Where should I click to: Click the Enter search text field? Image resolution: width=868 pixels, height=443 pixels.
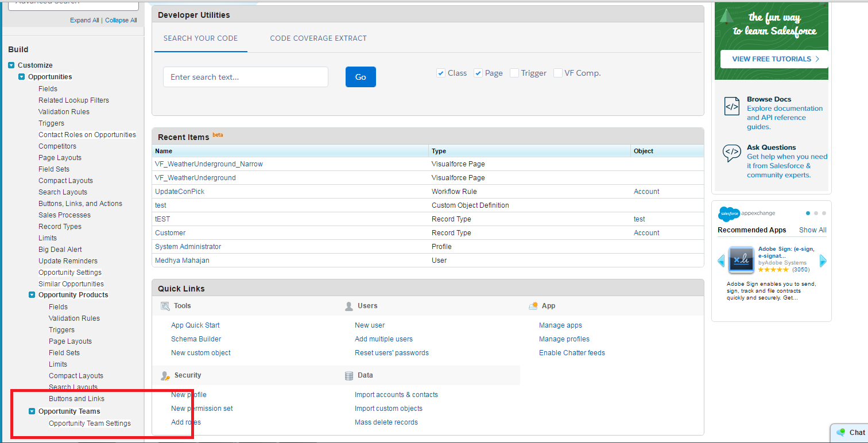pos(245,77)
